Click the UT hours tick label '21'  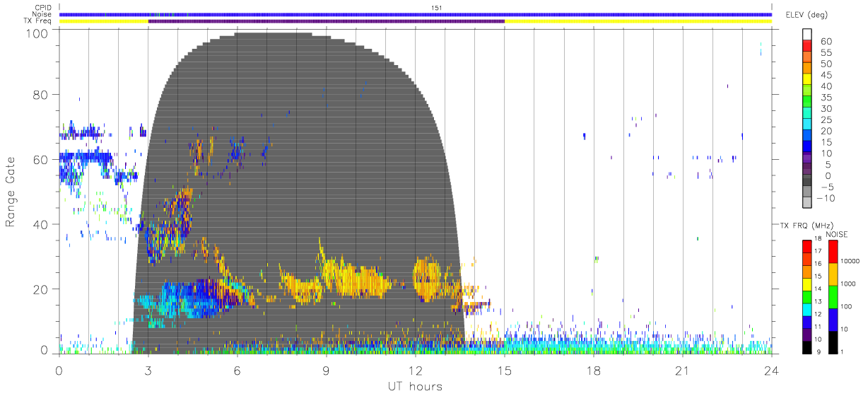tap(683, 371)
